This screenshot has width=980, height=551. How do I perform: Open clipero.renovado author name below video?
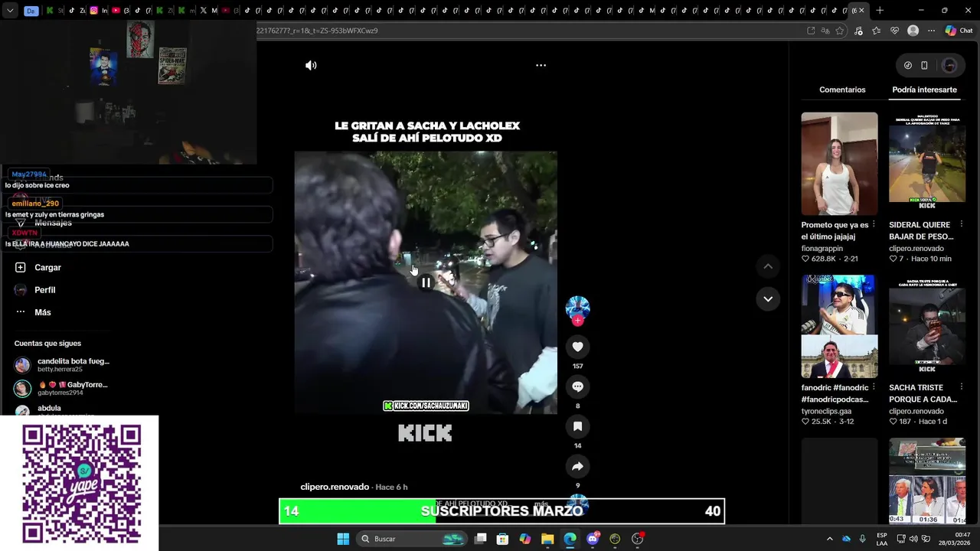[334, 487]
